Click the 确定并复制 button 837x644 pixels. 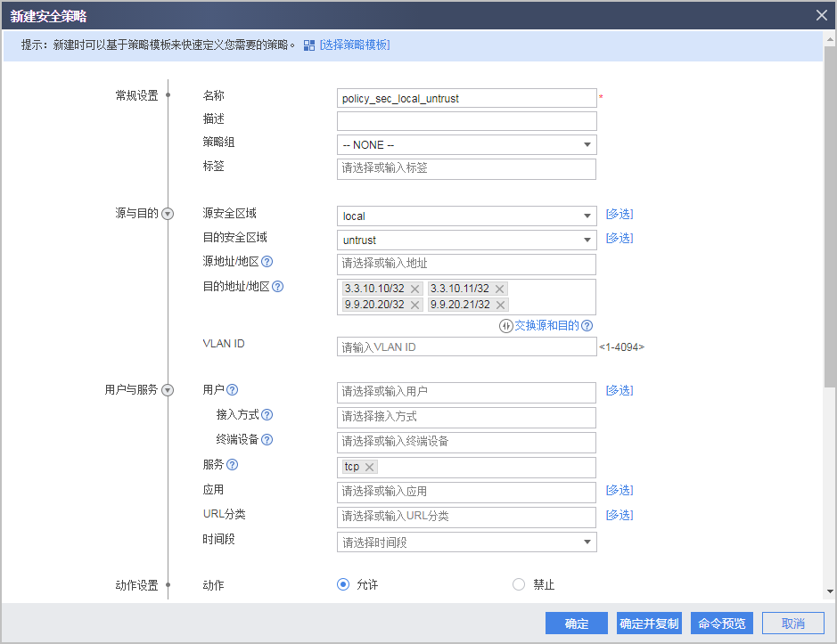coord(648,623)
